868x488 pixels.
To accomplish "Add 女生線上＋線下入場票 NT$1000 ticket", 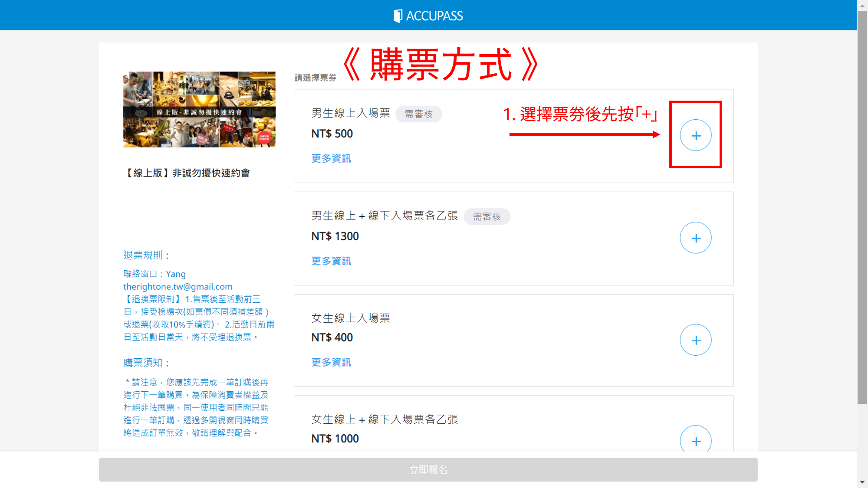I will click(695, 440).
